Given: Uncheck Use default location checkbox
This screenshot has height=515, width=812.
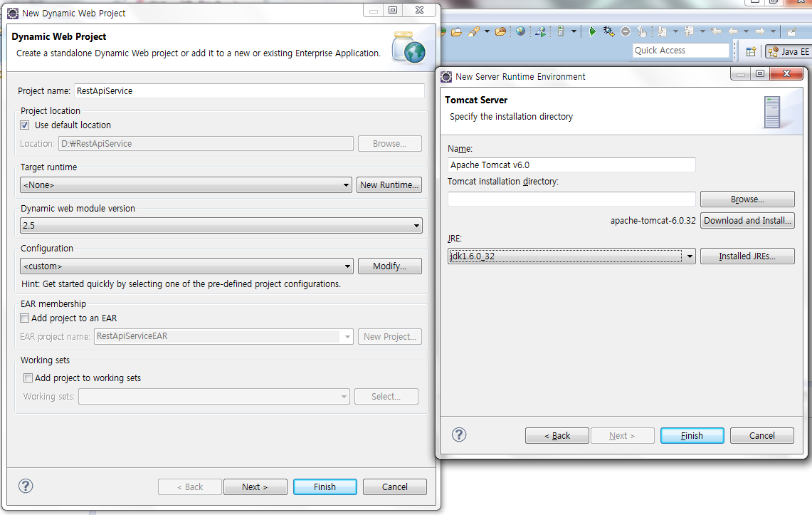Looking at the screenshot, I should 26,125.
